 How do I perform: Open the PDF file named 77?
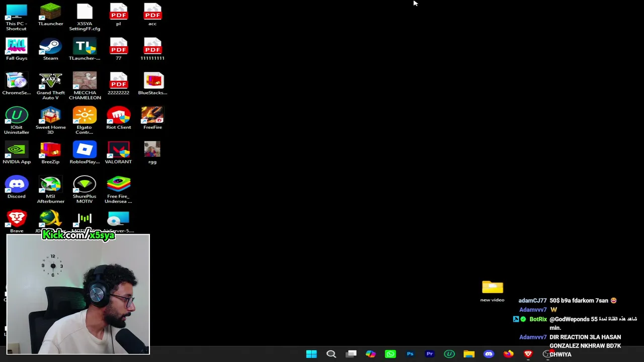click(x=118, y=49)
